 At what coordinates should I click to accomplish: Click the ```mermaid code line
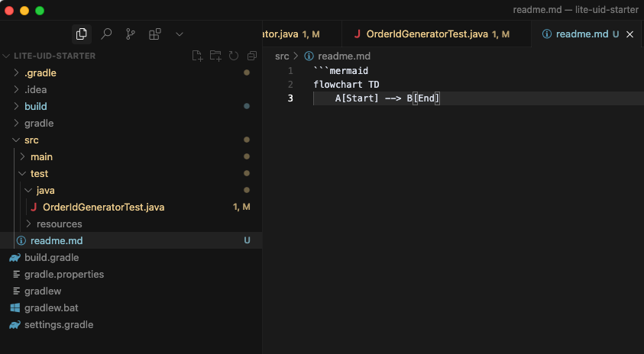point(341,70)
